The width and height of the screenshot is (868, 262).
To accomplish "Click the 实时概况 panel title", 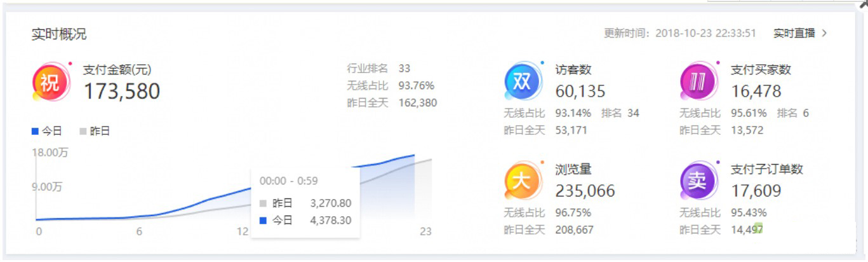I will (59, 34).
